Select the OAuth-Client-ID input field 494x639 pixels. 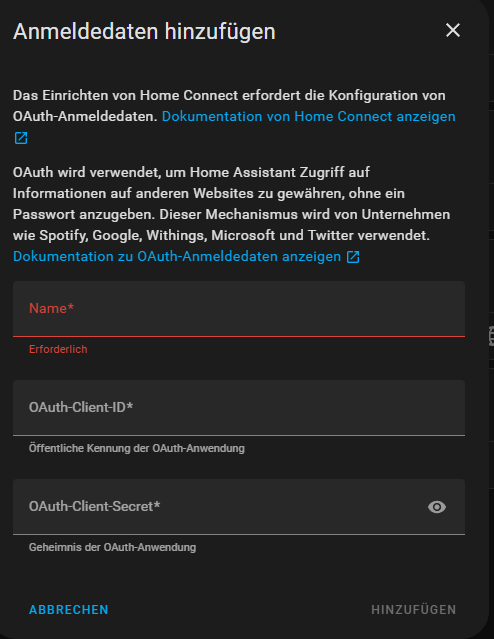click(239, 408)
